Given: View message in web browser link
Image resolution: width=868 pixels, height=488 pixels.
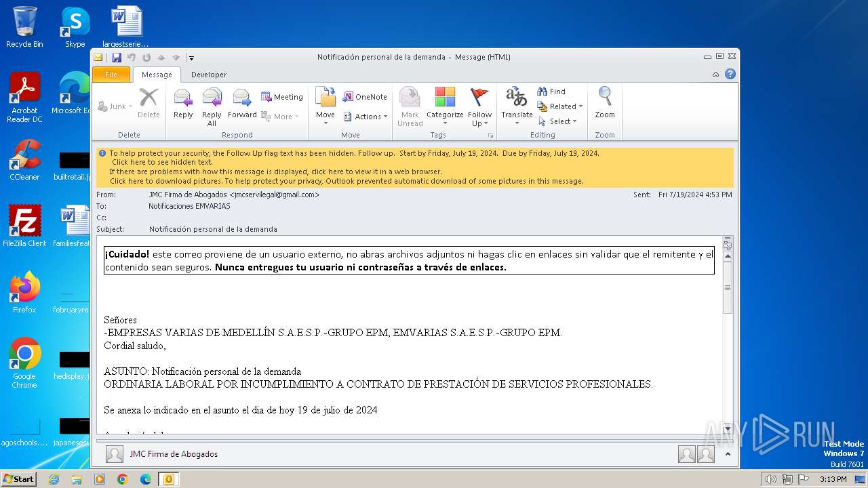Looking at the screenshot, I should pyautogui.click(x=276, y=171).
